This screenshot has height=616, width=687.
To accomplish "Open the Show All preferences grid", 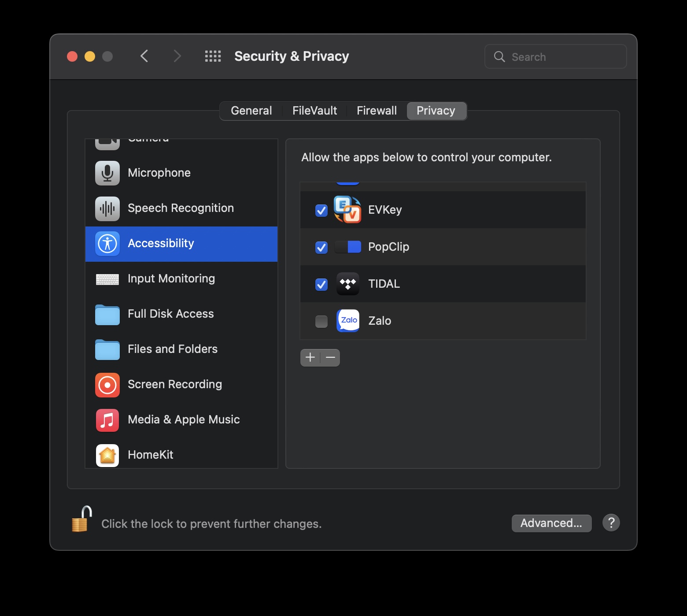I will [x=213, y=56].
